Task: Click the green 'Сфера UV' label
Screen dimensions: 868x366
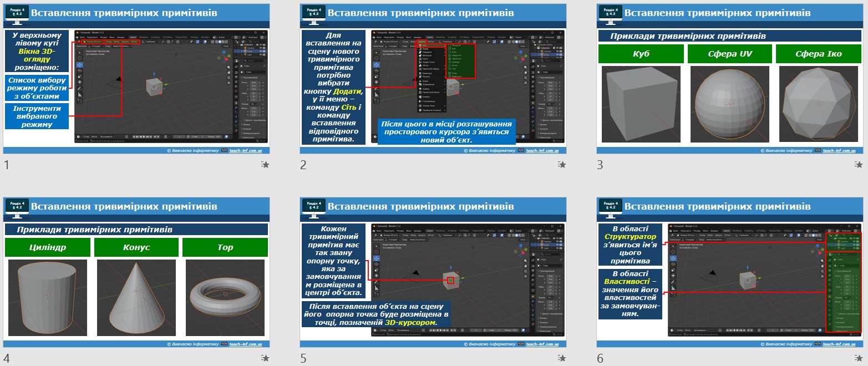Action: click(730, 54)
